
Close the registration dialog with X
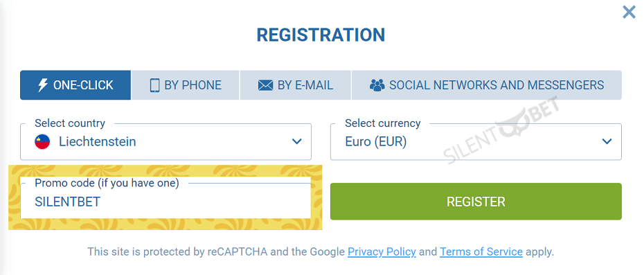pyautogui.click(x=629, y=12)
